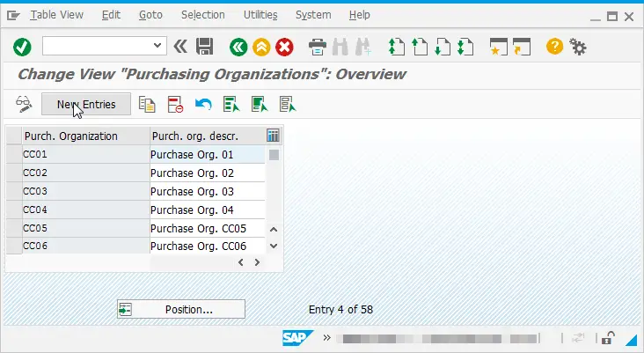This screenshot has height=353, width=644.
Task: Click the New Entries button
Action: [x=85, y=105]
